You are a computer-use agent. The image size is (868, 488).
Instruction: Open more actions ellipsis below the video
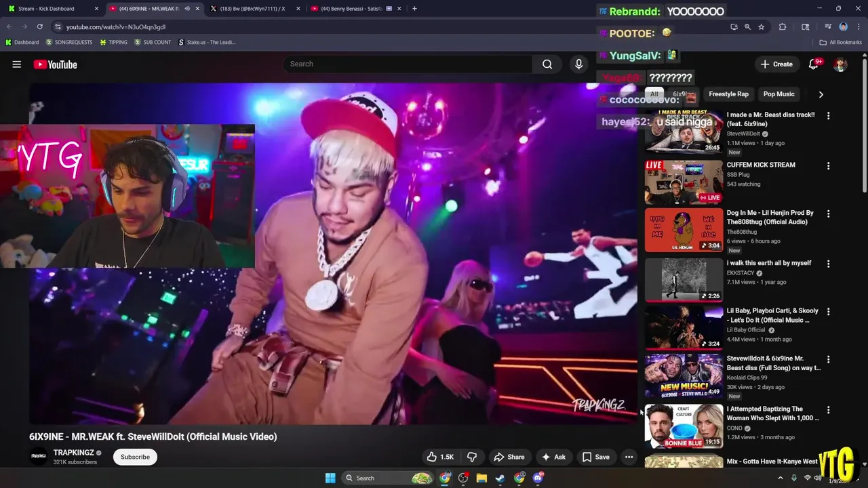click(x=629, y=457)
